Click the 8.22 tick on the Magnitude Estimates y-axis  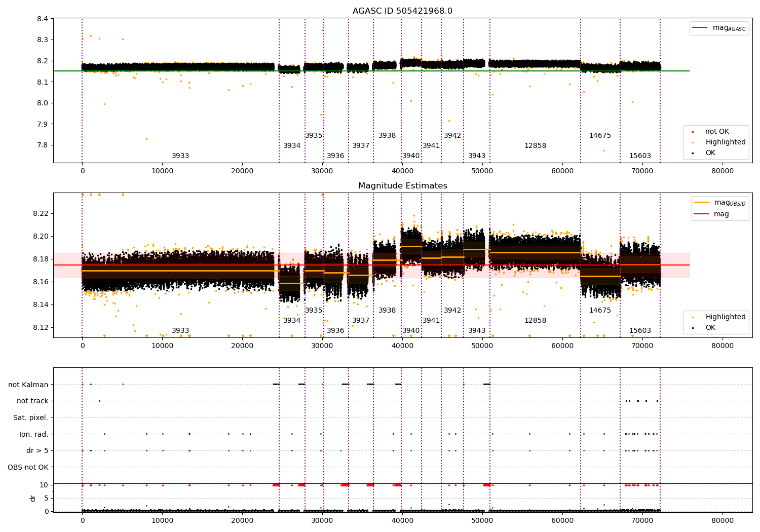pos(41,213)
